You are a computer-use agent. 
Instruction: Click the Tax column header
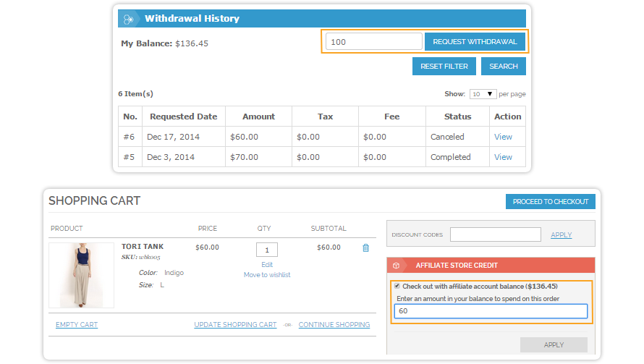click(326, 117)
